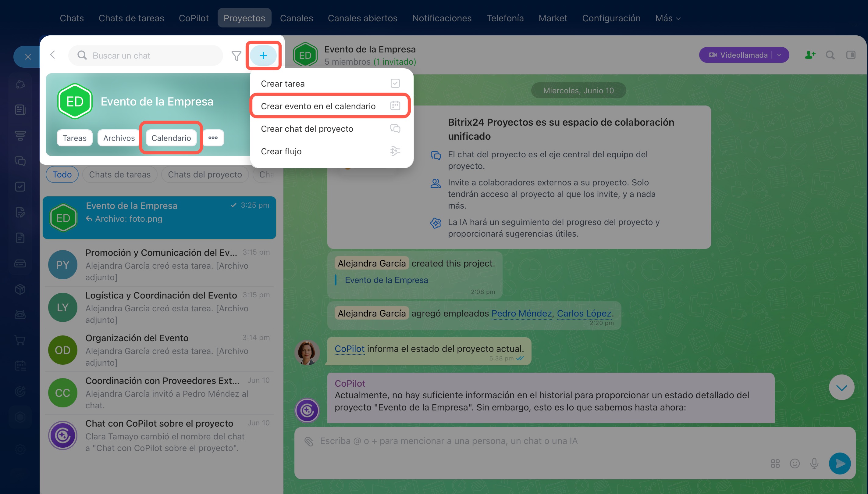Open the Promoción y Comunicación del Evento chat
The height and width of the screenshot is (494, 868).
click(159, 265)
